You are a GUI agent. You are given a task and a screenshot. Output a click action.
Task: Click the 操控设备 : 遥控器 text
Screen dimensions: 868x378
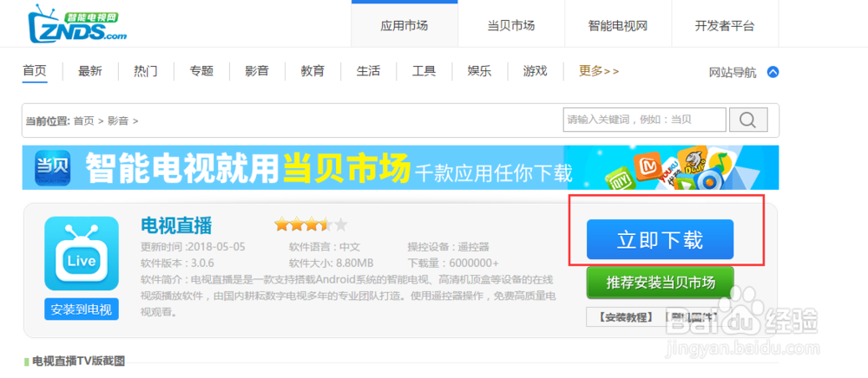pos(448,247)
